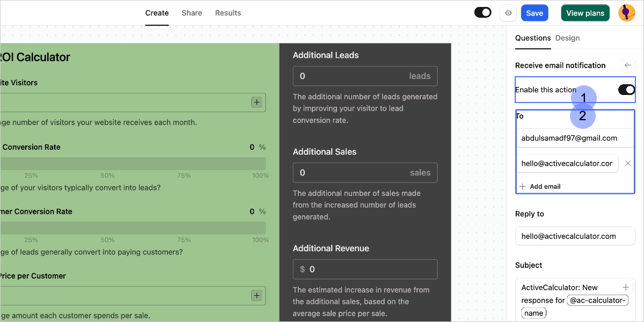
Task: Adjust the lead Conversion Rate slider
Action: [x=133, y=164]
